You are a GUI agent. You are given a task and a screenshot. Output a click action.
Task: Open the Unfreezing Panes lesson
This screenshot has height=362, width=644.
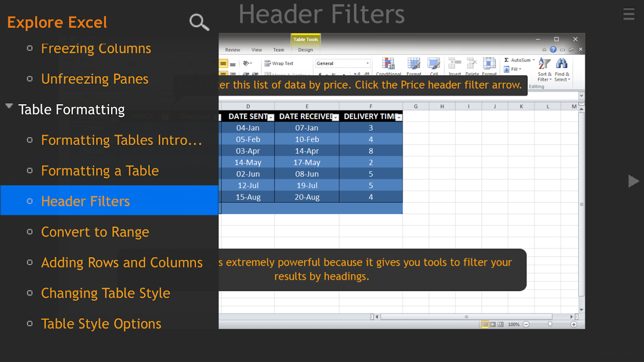point(95,79)
